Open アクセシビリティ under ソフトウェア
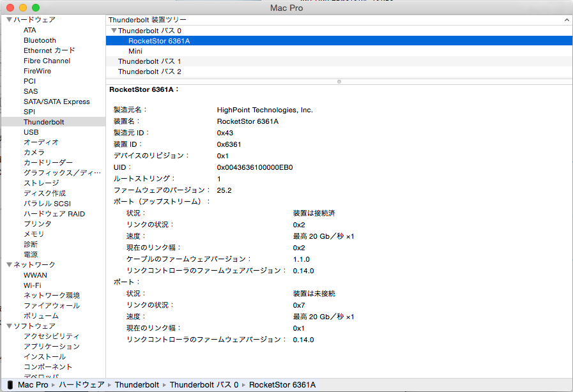573x392 pixels. point(52,336)
